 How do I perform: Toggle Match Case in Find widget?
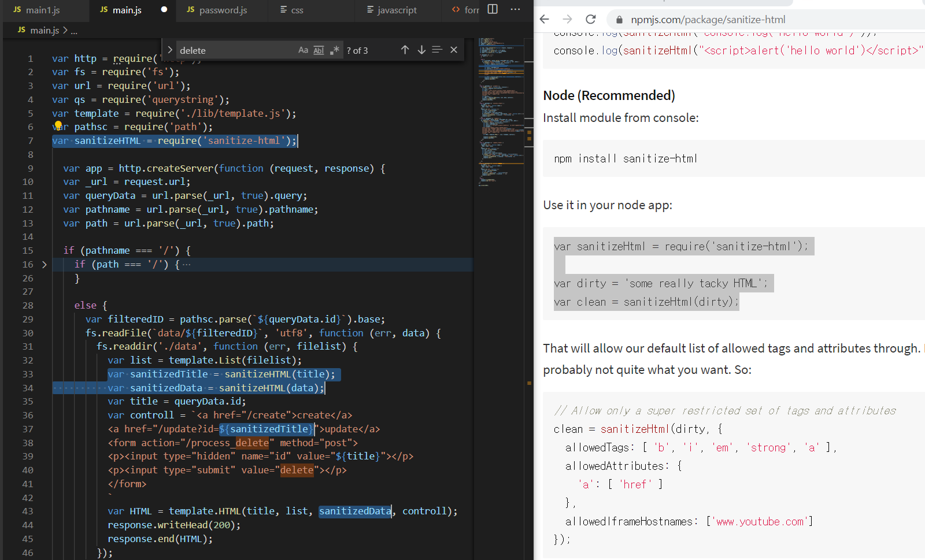pos(303,50)
